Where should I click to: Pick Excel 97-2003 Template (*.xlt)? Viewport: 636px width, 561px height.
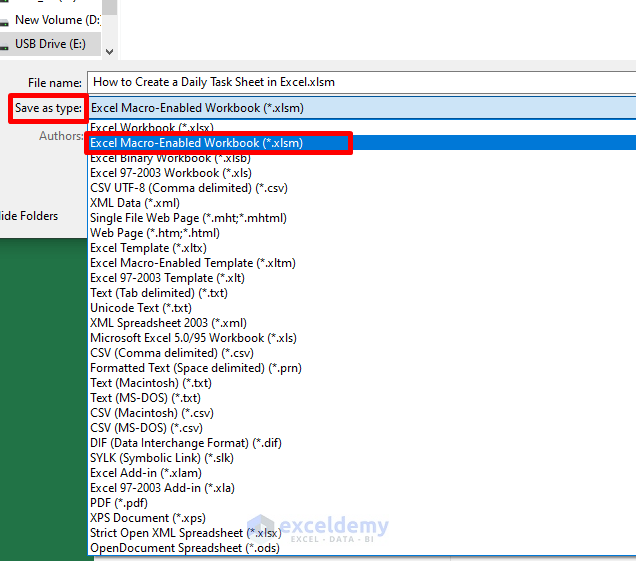pyautogui.click(x=362, y=278)
